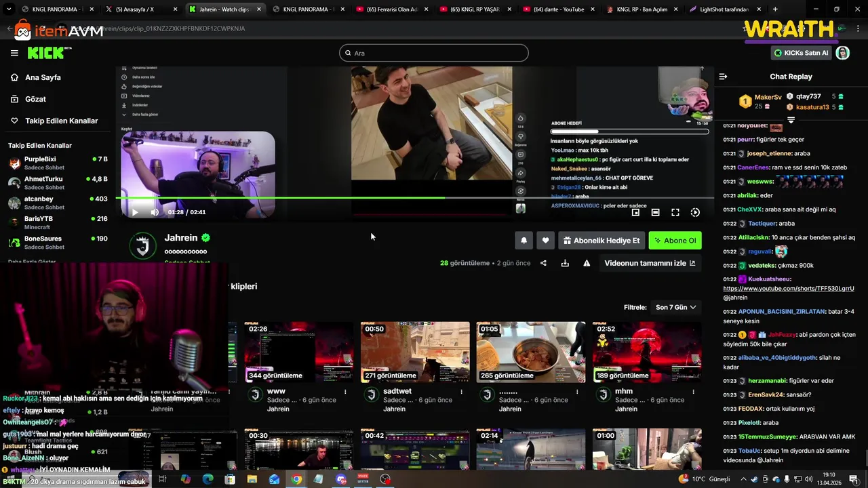Viewport: 868px width, 488px height.
Task: Click the Ara search field
Action: 434,53
